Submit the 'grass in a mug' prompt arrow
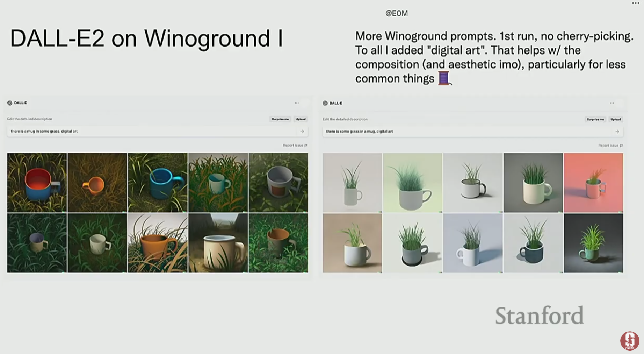Viewport: 644px width, 354px height. pyautogui.click(x=617, y=132)
